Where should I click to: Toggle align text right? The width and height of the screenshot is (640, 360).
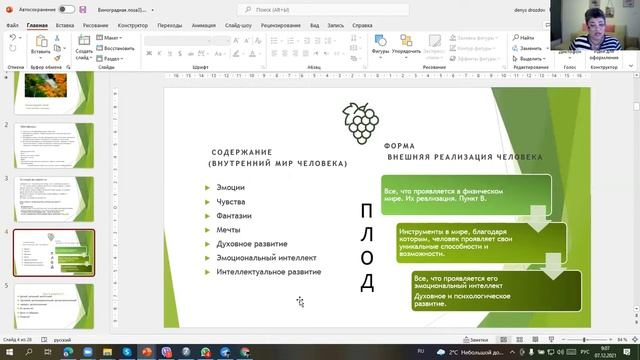pyautogui.click(x=295, y=53)
